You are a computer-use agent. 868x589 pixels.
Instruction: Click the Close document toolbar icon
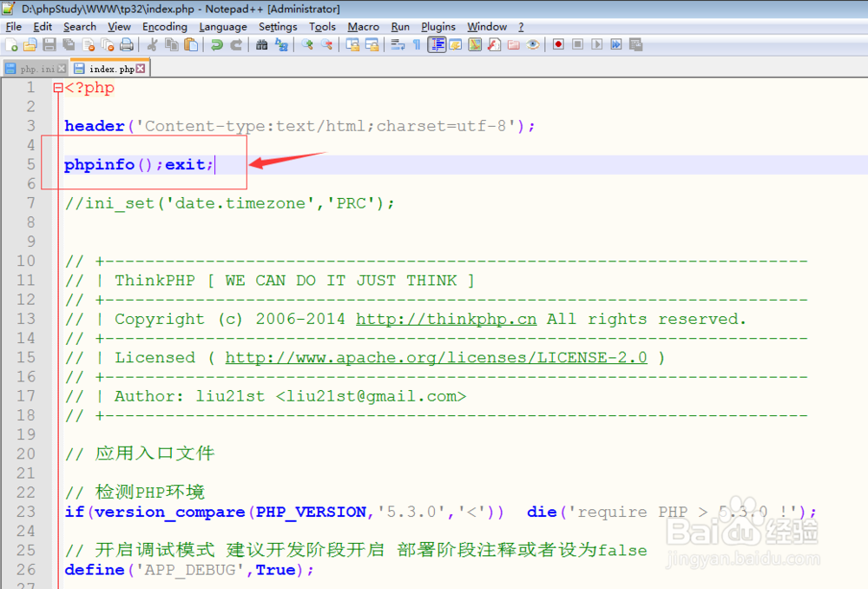pos(88,45)
